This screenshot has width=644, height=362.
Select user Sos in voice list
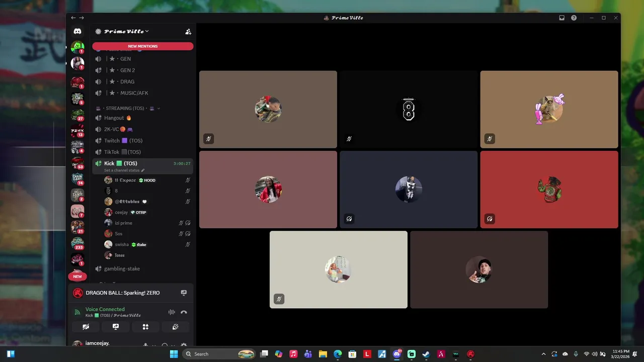[x=148, y=234]
